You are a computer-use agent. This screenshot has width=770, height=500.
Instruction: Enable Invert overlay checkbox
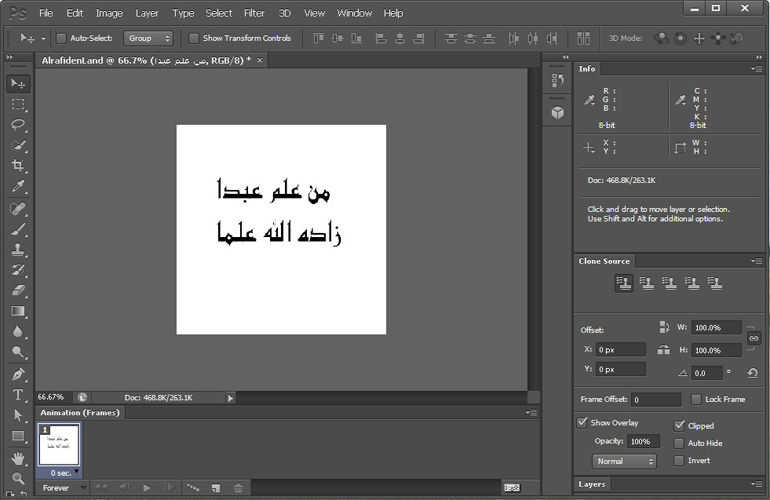click(680, 461)
